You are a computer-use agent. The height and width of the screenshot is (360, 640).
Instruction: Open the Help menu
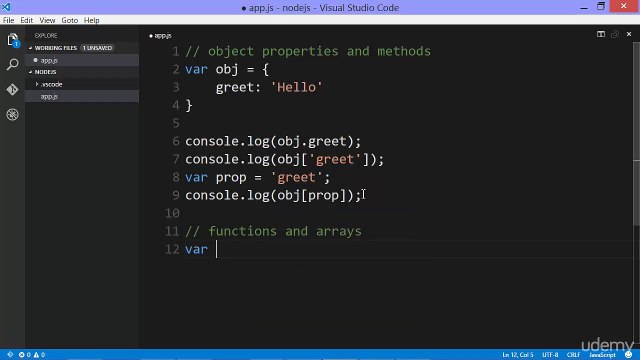(x=91, y=20)
